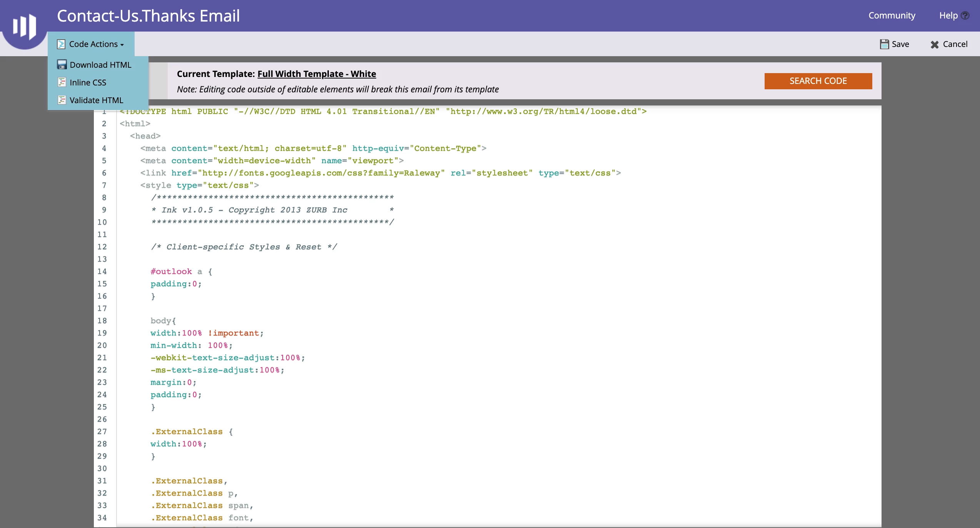Open the Full Width Template - White link

[316, 74]
